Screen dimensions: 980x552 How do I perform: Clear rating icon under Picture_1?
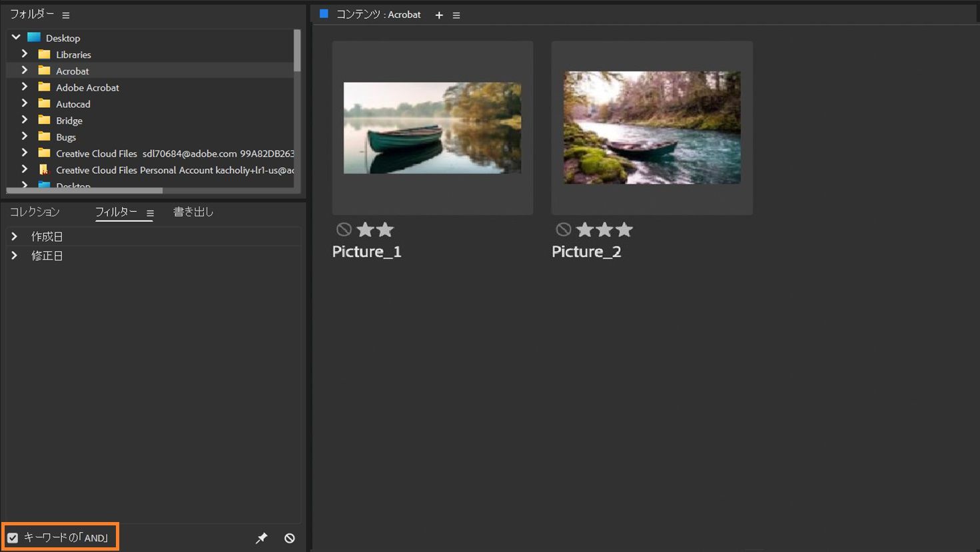[344, 230]
